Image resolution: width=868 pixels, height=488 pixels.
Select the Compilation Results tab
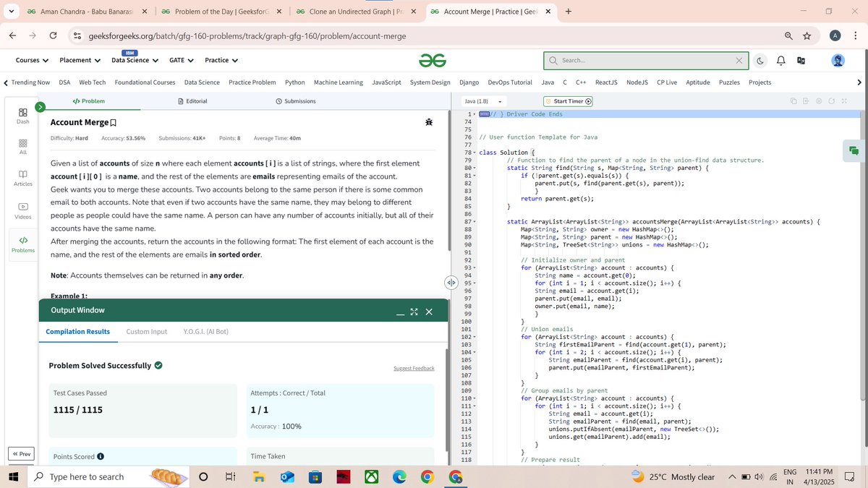78,332
